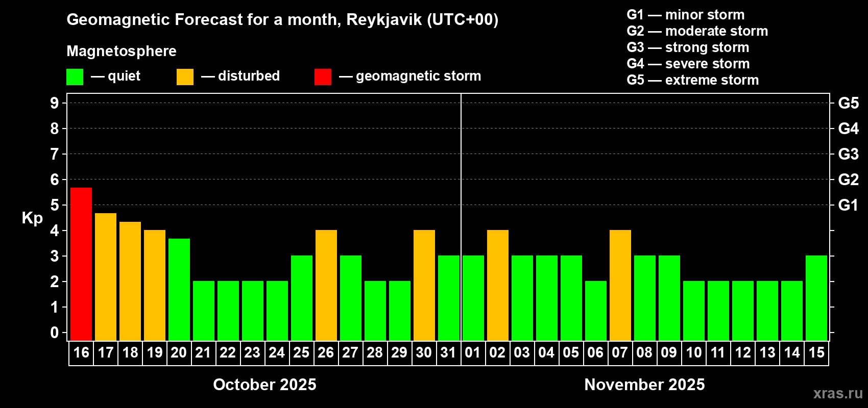Click Kp value 9 on left axis
The width and height of the screenshot is (868, 408).
click(x=55, y=103)
